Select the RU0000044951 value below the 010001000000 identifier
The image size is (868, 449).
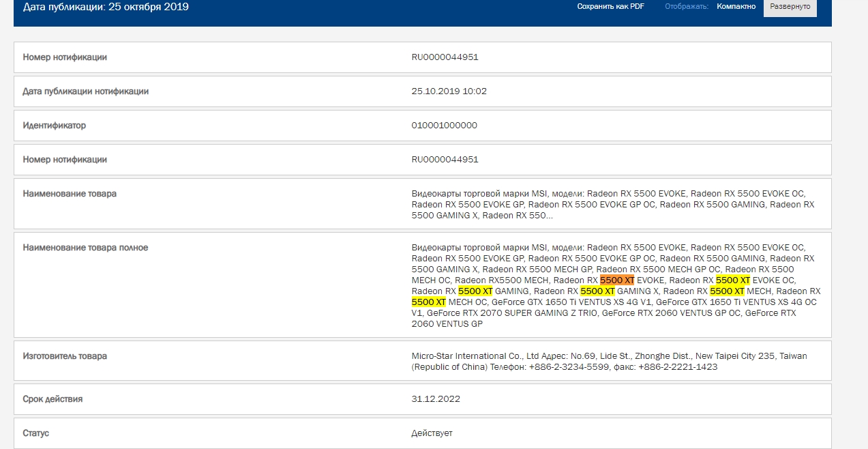click(x=445, y=160)
